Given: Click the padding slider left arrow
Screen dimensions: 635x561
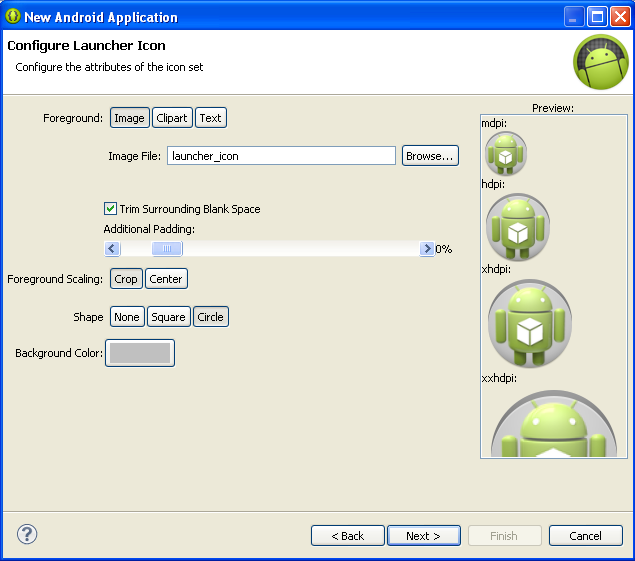Looking at the screenshot, I should coord(112,248).
